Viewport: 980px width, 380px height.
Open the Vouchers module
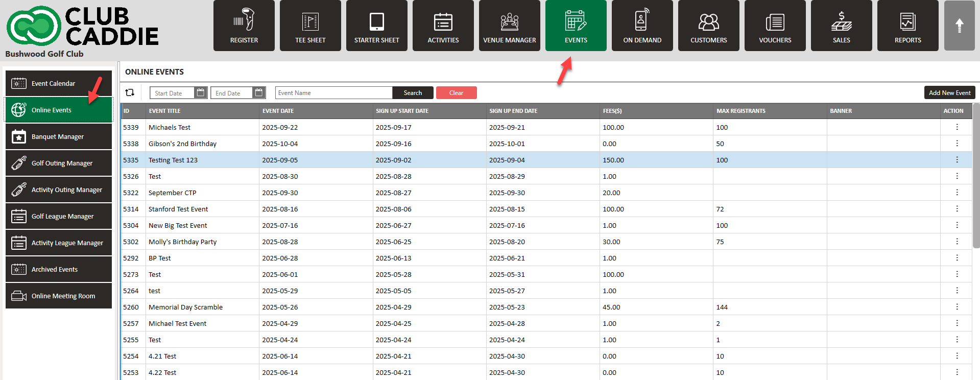(x=775, y=26)
